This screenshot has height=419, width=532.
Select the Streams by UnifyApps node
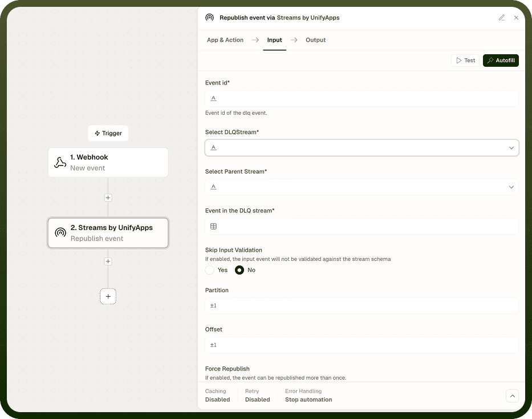(x=108, y=233)
